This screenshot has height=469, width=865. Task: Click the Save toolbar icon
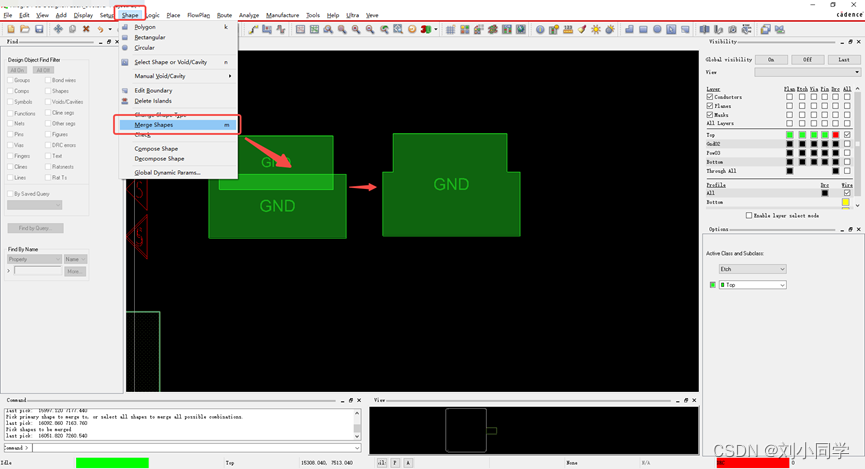(x=39, y=29)
